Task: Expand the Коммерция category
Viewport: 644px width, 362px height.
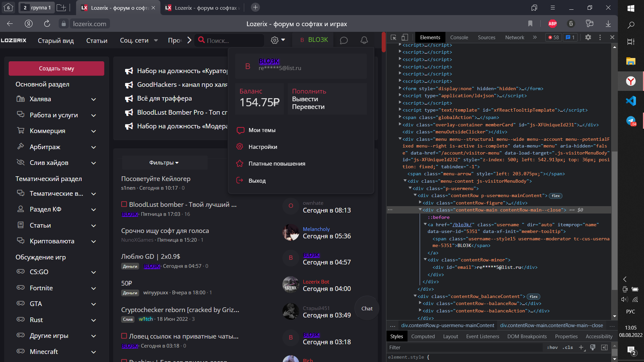Action: click(94, 131)
